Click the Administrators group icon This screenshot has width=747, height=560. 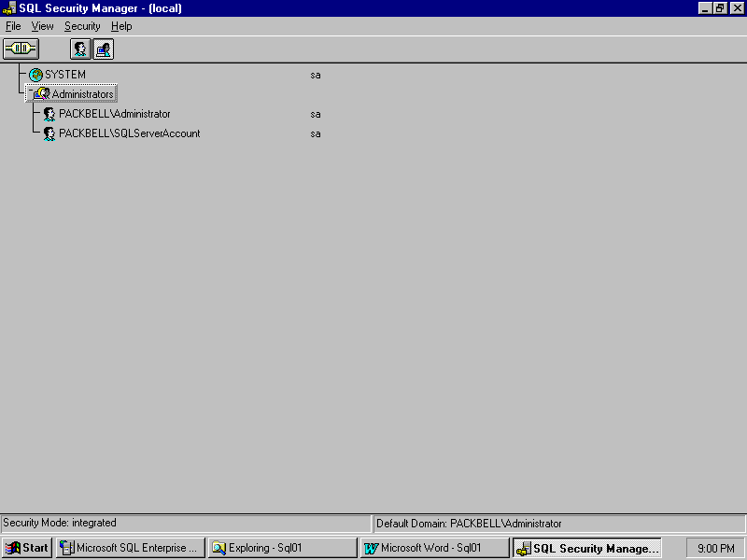click(42, 94)
